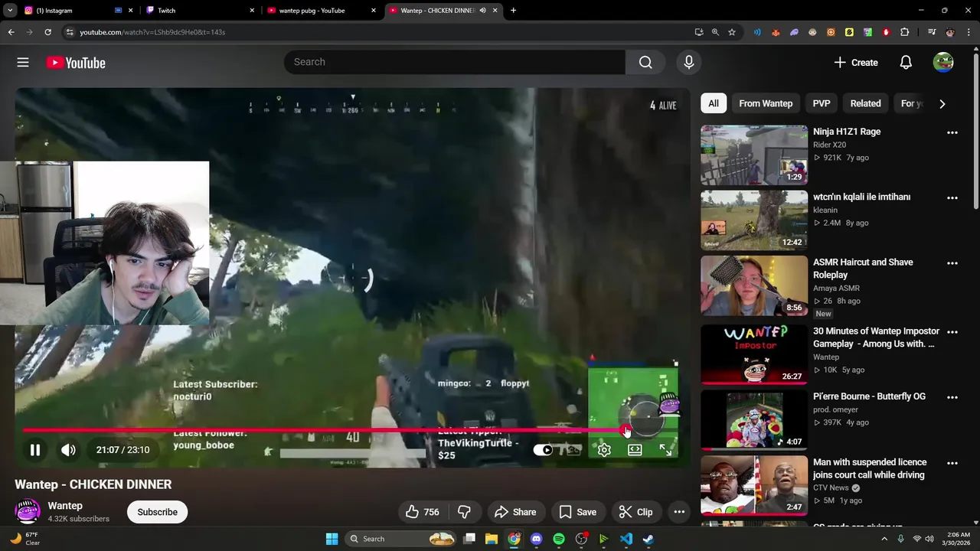The height and width of the screenshot is (551, 980).
Task: Open Discord from taskbar
Action: pyautogui.click(x=536, y=539)
